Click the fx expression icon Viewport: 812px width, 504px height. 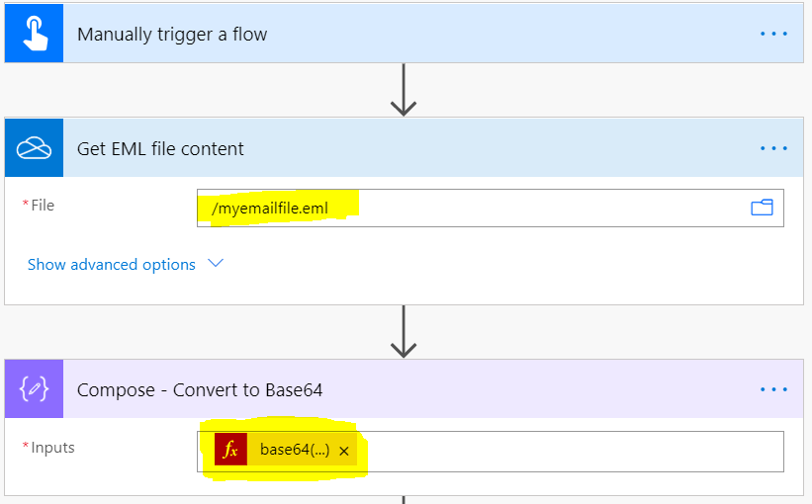pyautogui.click(x=230, y=451)
